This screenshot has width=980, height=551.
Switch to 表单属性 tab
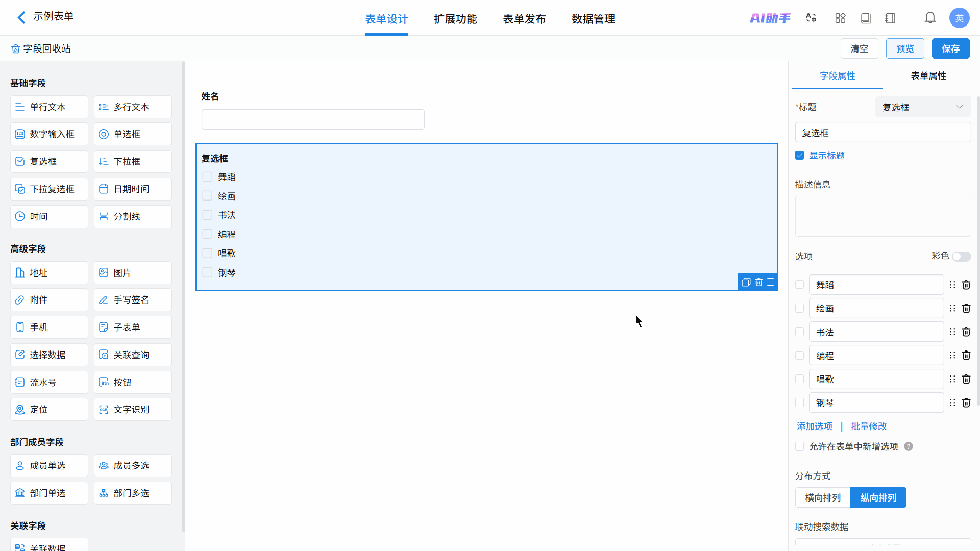click(928, 76)
